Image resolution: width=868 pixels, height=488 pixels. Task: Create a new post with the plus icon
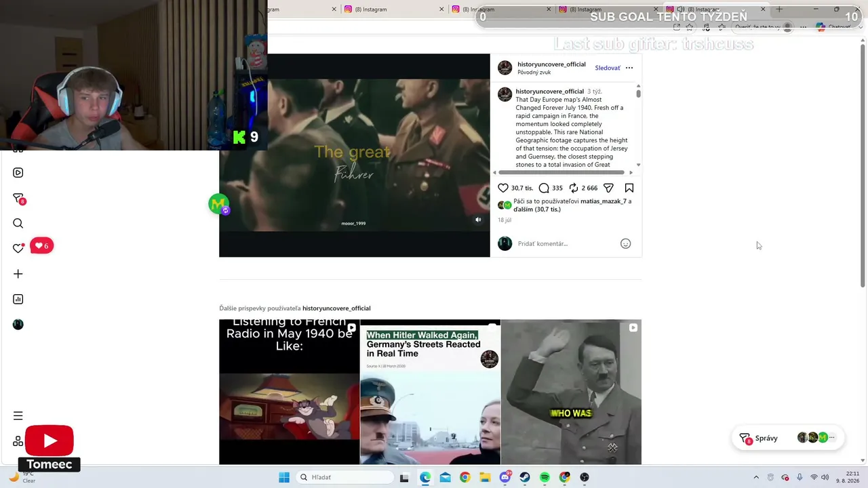[x=18, y=274]
